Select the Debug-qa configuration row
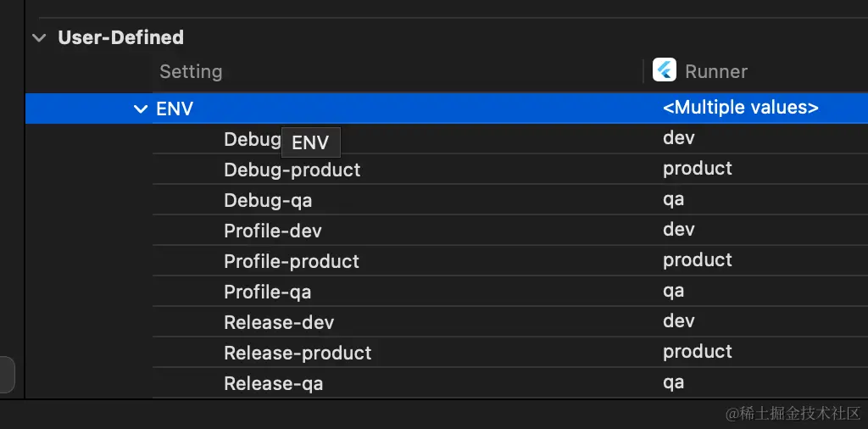868x429 pixels. click(267, 201)
